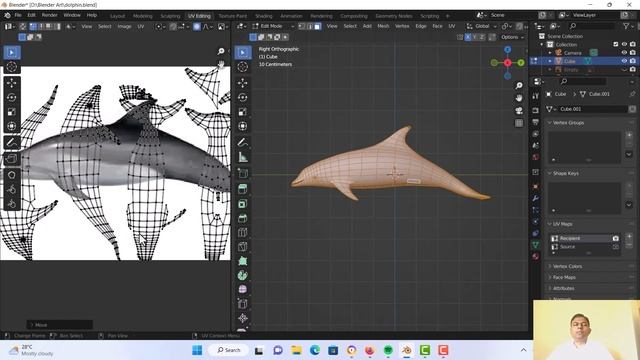Select the Bevel tool
640x360 pixels.
click(x=243, y=218)
